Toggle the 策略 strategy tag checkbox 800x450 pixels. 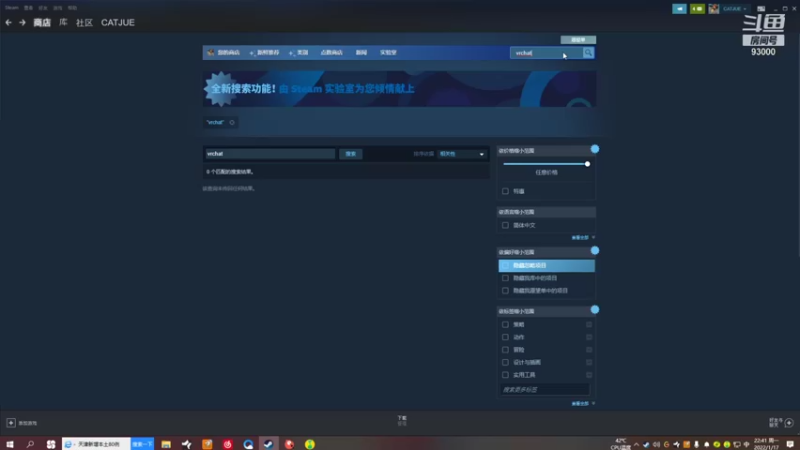[505, 324]
